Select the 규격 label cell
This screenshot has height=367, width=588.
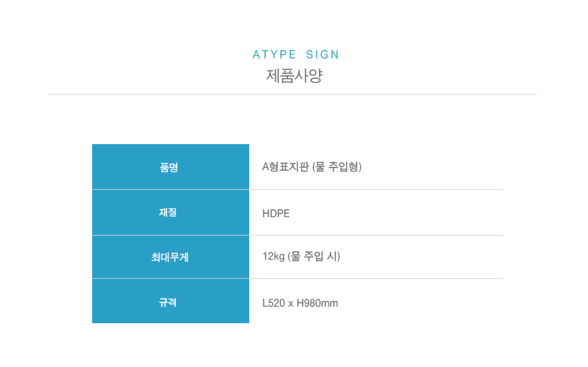click(x=170, y=302)
